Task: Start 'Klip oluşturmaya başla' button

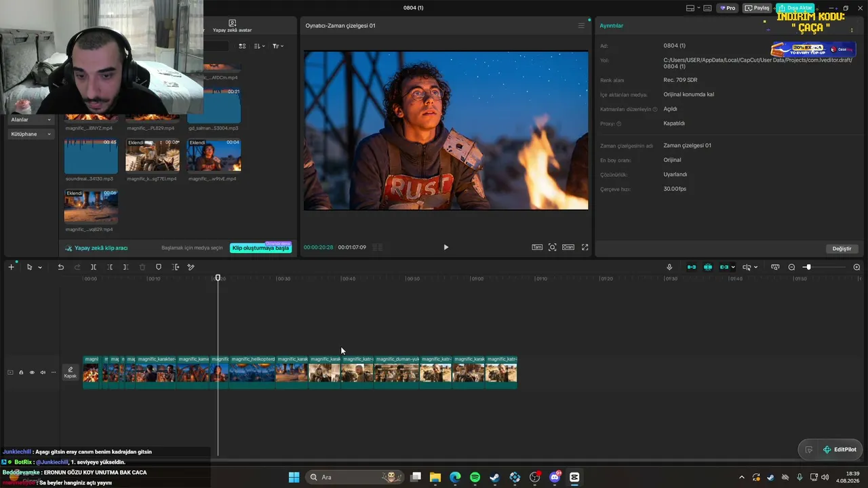Action: (261, 248)
